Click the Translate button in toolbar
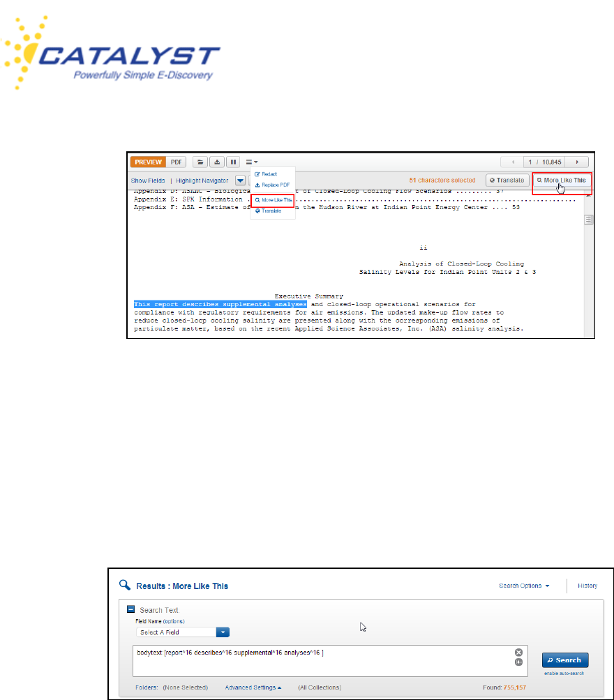 (x=507, y=181)
